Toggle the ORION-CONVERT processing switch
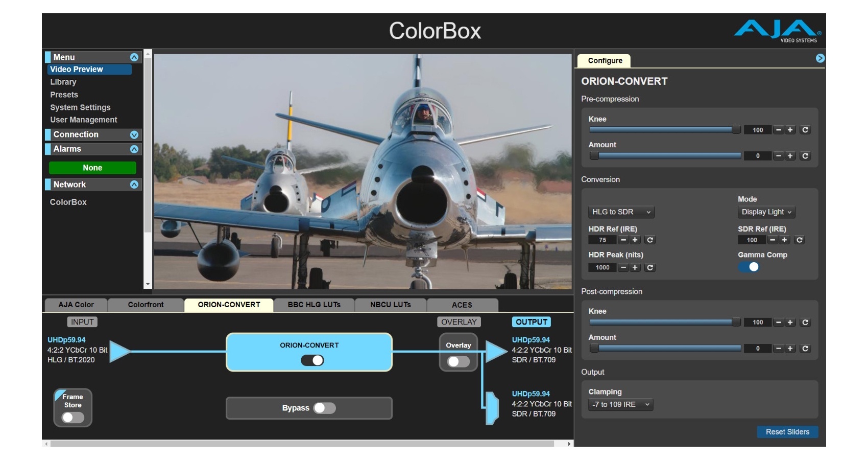 coord(312,360)
